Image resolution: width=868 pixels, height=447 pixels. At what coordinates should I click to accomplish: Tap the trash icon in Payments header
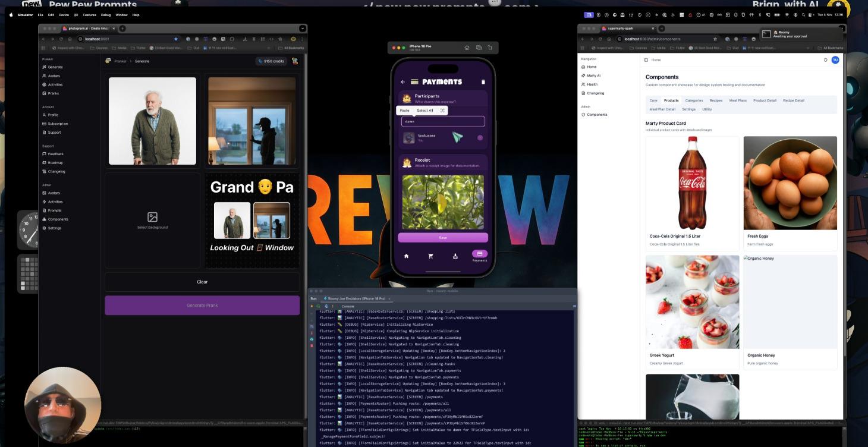pyautogui.click(x=483, y=82)
